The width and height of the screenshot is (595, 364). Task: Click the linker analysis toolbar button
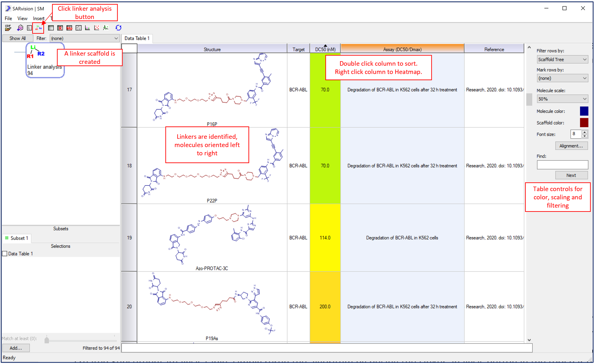point(38,28)
